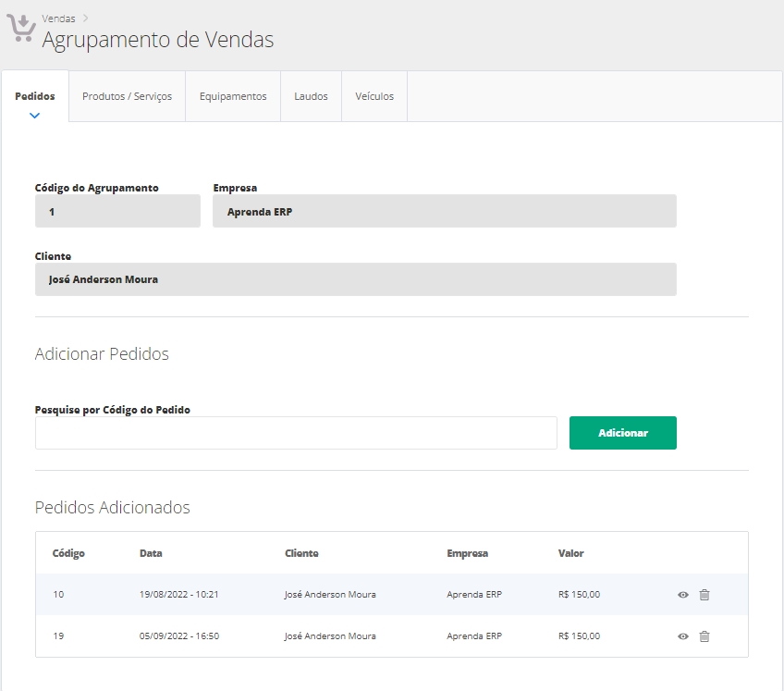Screen dimensions: 784x691
Task: Delete order 10 using trash icon
Action: pyautogui.click(x=704, y=595)
